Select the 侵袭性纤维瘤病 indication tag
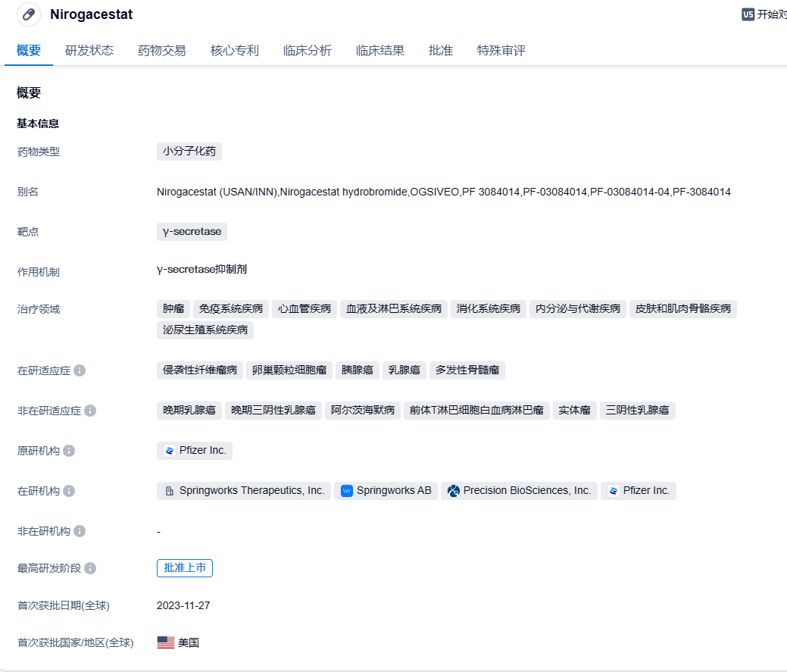The width and height of the screenshot is (787, 672). coord(200,370)
